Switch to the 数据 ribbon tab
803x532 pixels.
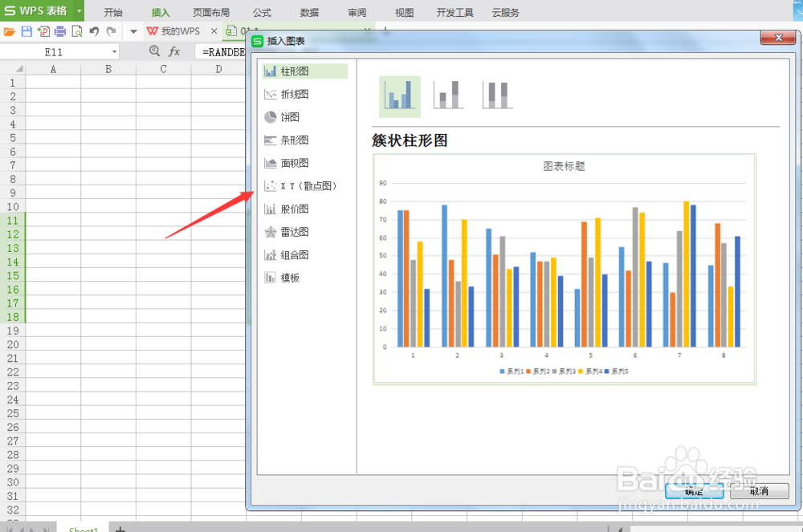point(309,12)
